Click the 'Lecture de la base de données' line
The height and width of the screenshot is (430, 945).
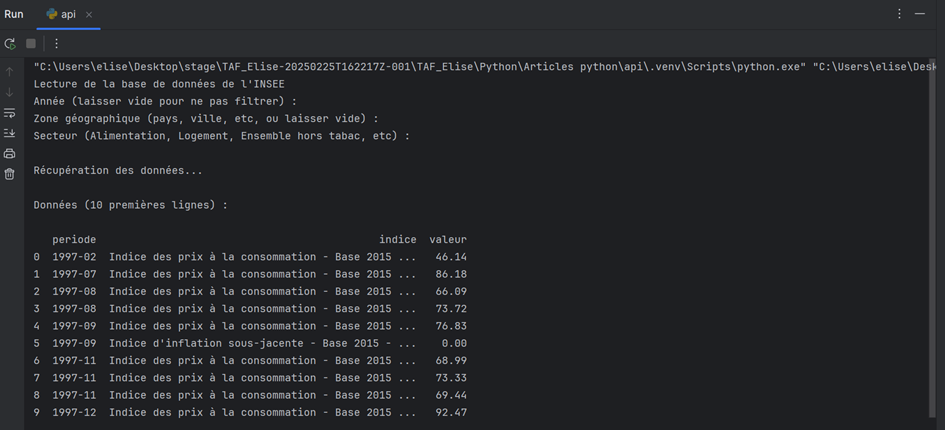[x=159, y=84]
